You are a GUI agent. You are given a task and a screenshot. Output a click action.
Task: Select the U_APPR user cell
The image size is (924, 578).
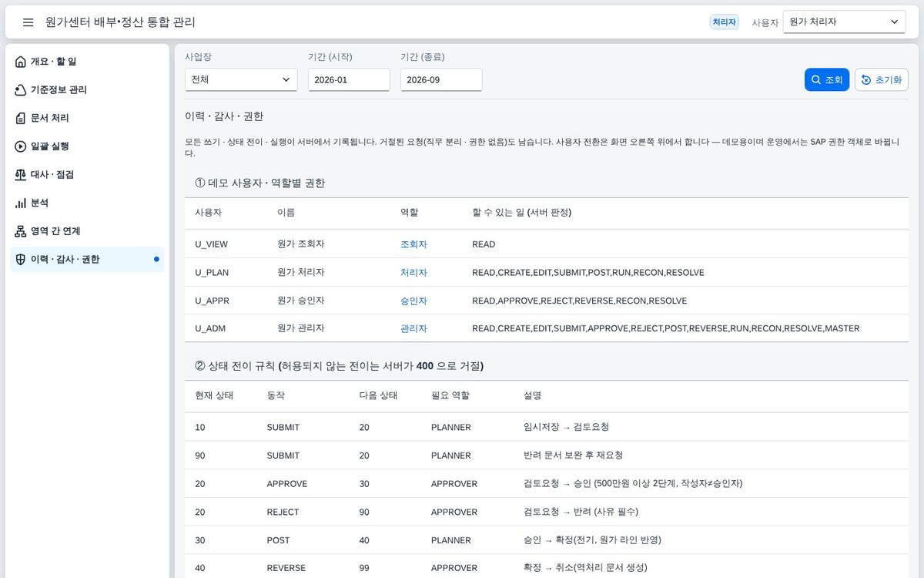[x=212, y=301]
